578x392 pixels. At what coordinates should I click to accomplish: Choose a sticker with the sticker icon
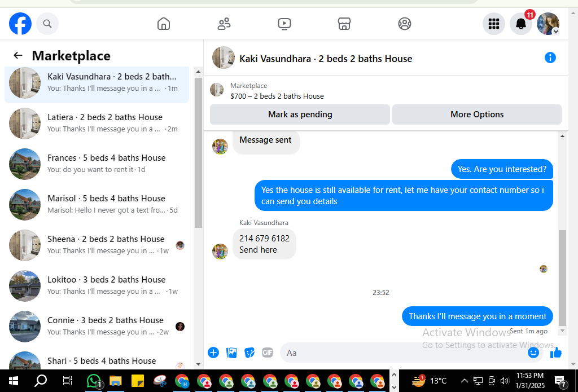tap(249, 353)
